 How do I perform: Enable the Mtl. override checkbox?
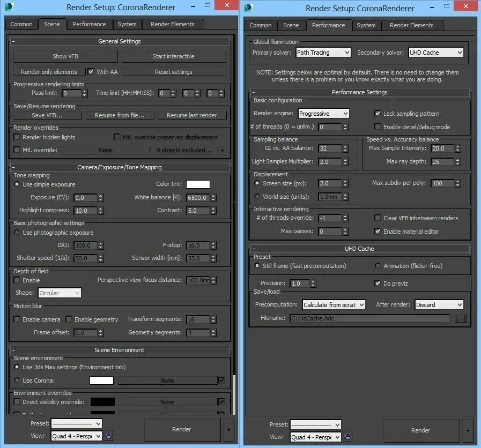point(17,150)
